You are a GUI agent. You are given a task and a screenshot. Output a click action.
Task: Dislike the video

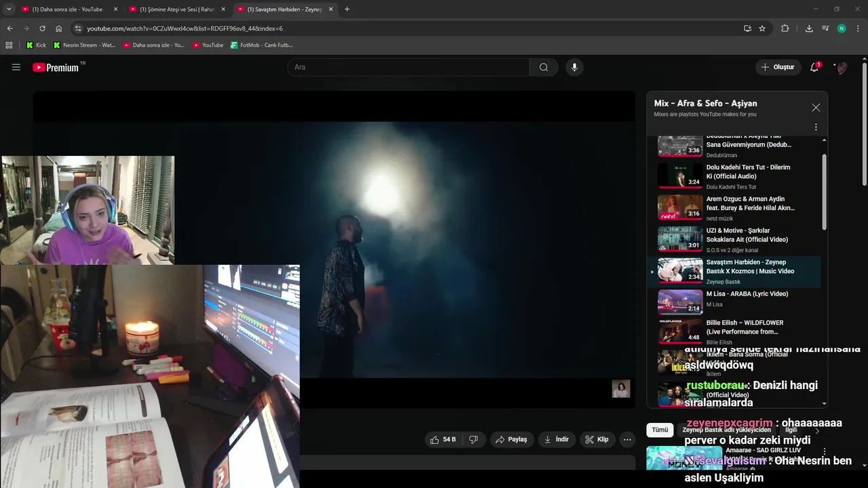tap(473, 439)
